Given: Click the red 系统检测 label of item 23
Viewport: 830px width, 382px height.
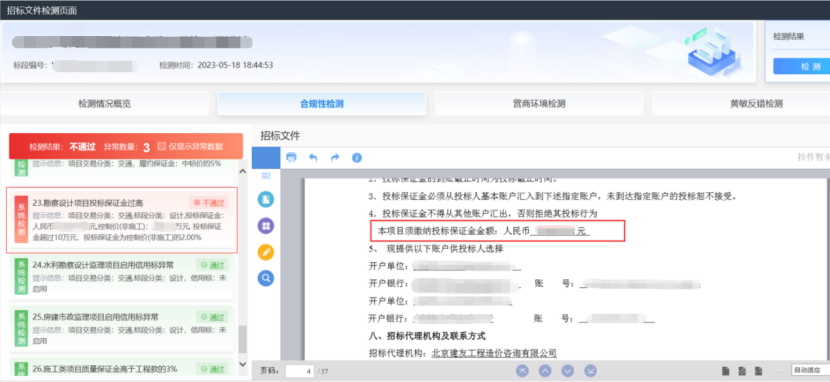Looking at the screenshot, I should (21, 220).
